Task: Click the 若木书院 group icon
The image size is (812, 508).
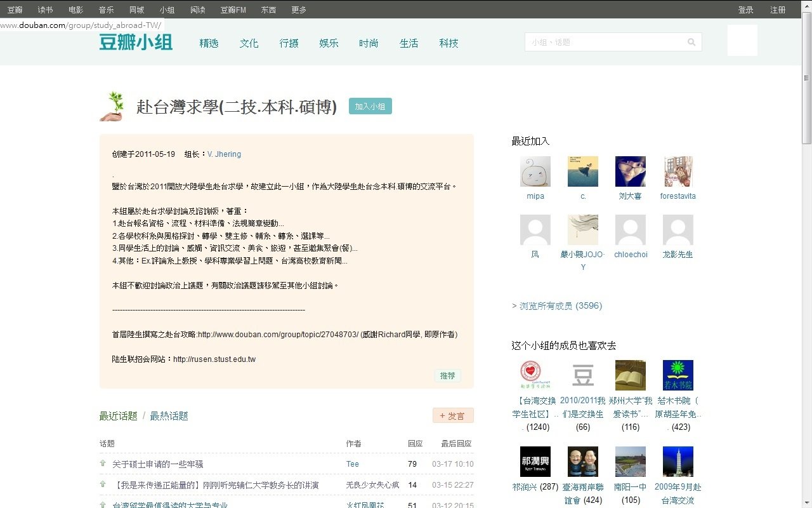Action: (x=678, y=375)
